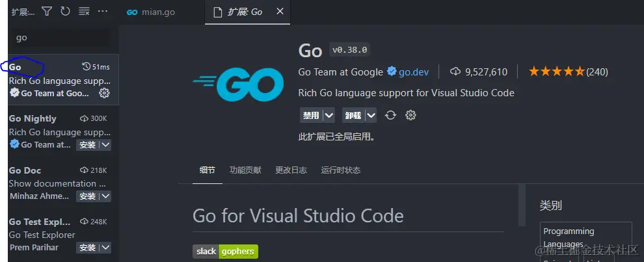Click the verified badge next to go.dev
Image resolution: width=644 pixels, height=262 pixels.
392,72
